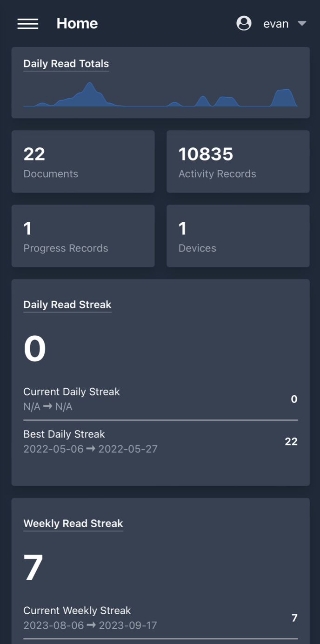Click the Daily Read Streak heading
Screen dimensions: 320x644
point(67,305)
